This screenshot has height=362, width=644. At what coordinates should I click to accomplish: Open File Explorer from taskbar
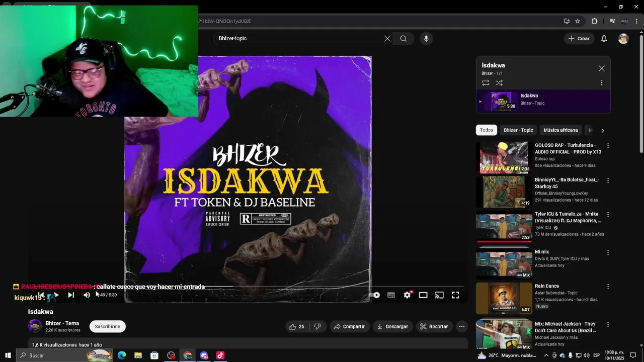tap(138, 355)
